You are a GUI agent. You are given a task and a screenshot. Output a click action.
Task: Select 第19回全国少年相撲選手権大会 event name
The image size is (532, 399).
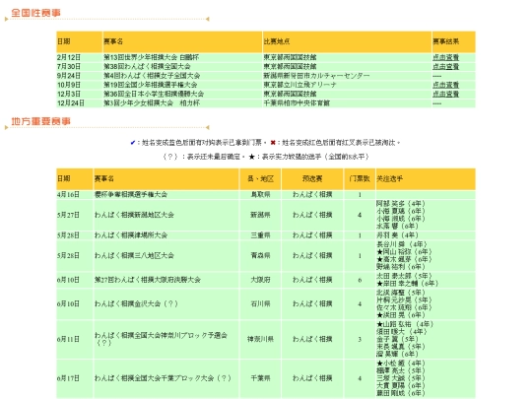[x=151, y=85]
